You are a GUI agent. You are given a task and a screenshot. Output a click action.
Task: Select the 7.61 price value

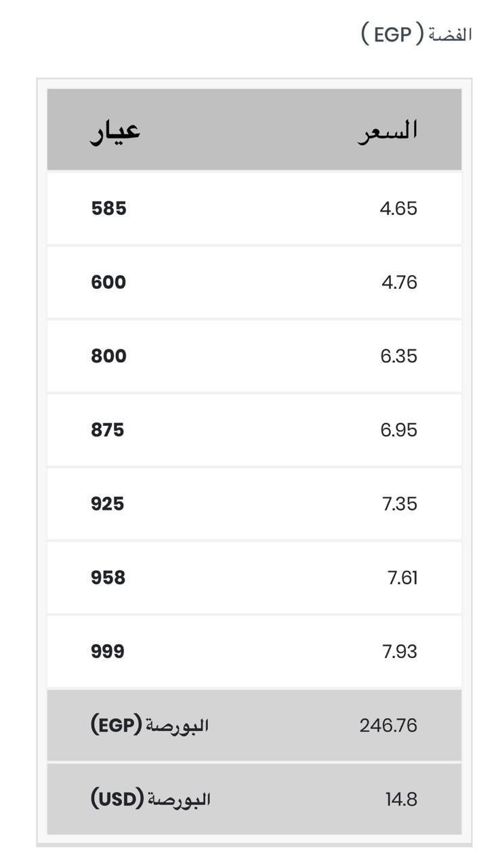pos(402,578)
